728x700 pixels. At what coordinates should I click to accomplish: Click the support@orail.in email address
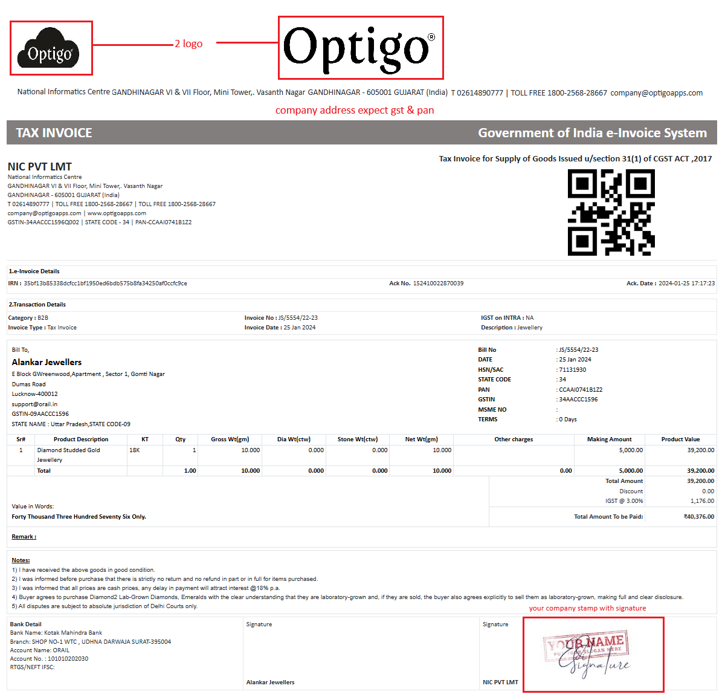tap(34, 404)
